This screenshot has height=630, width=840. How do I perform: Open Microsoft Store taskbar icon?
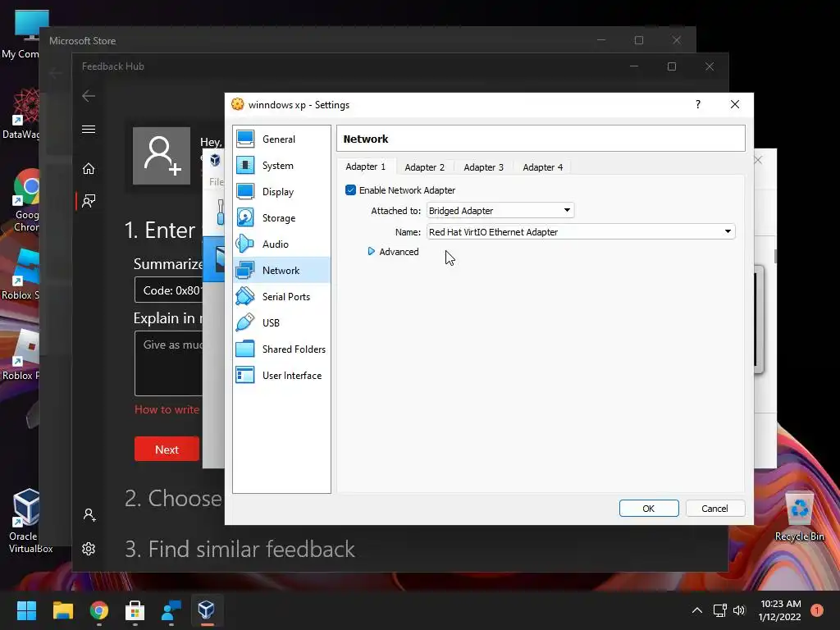coord(135,610)
